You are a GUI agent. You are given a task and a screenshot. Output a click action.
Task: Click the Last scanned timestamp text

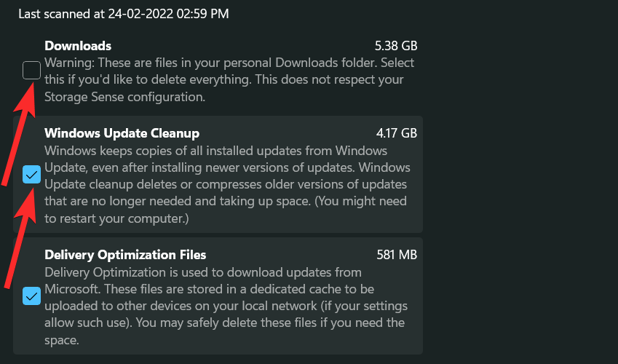pos(123,14)
